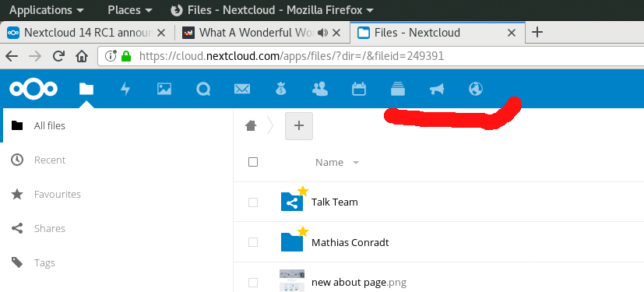Select the Files - Nextcloud tab
This screenshot has width=644, height=292.
438,33
